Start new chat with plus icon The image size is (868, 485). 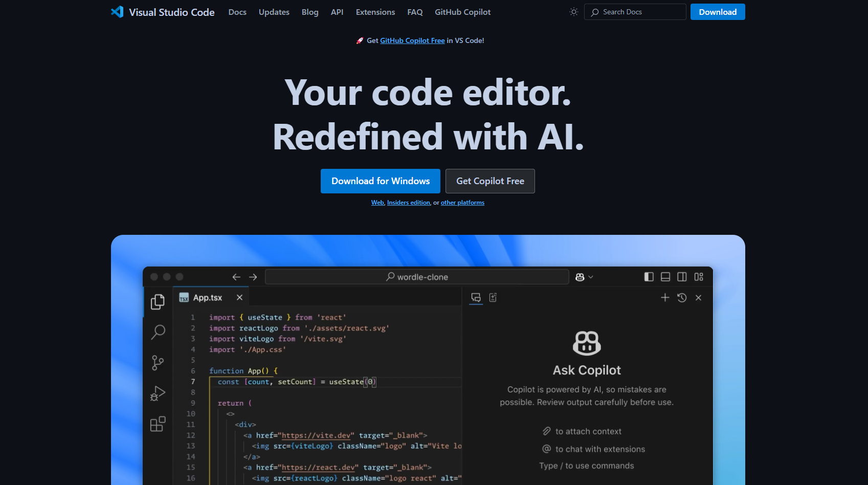[665, 298]
